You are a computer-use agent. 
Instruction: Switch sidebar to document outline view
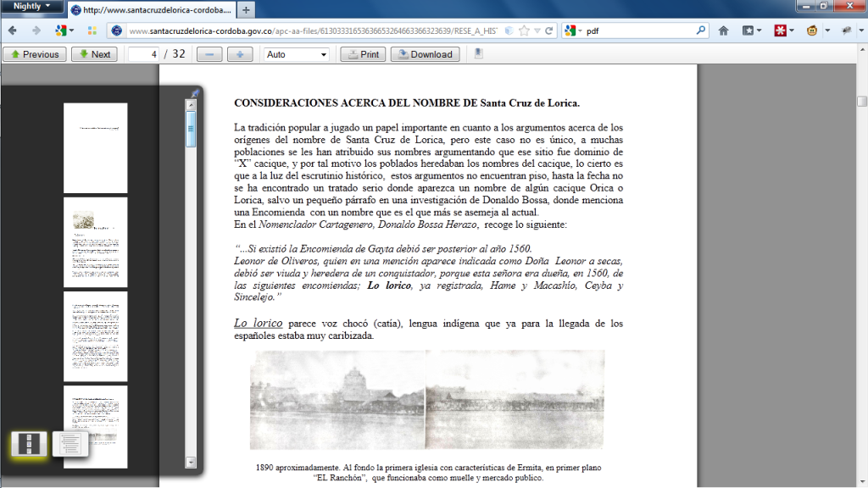point(70,443)
